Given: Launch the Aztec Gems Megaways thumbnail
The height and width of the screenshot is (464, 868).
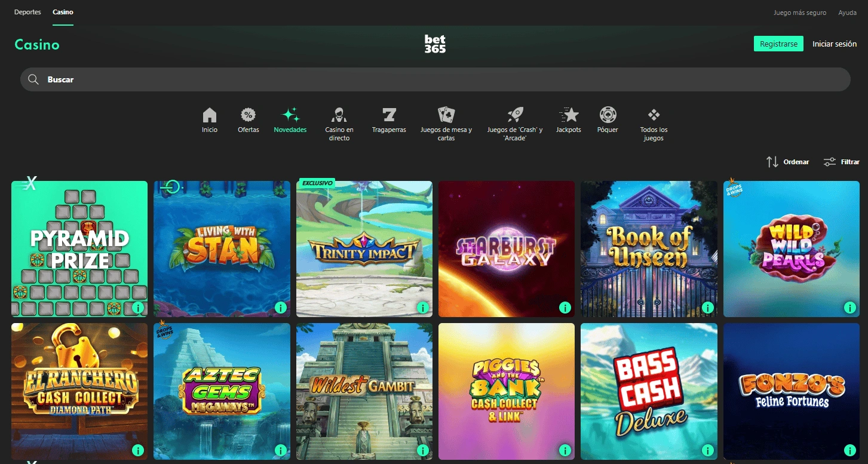Looking at the screenshot, I should tap(222, 392).
